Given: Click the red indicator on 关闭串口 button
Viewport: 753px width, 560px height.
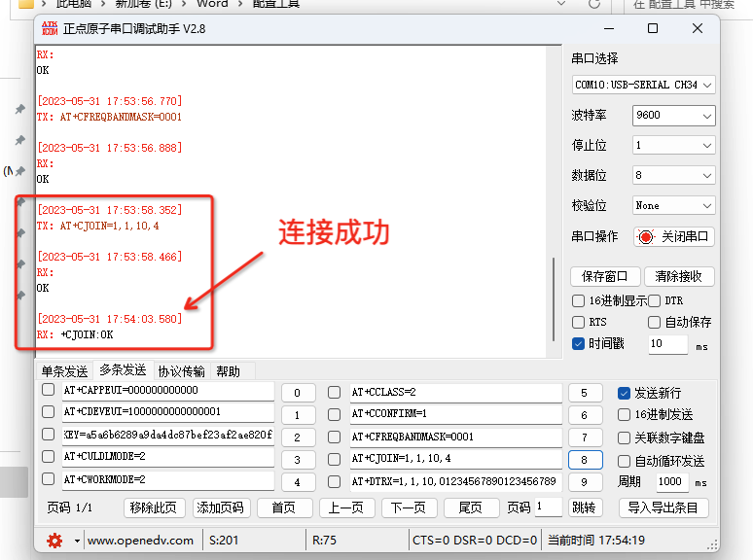Looking at the screenshot, I should pos(646,237).
